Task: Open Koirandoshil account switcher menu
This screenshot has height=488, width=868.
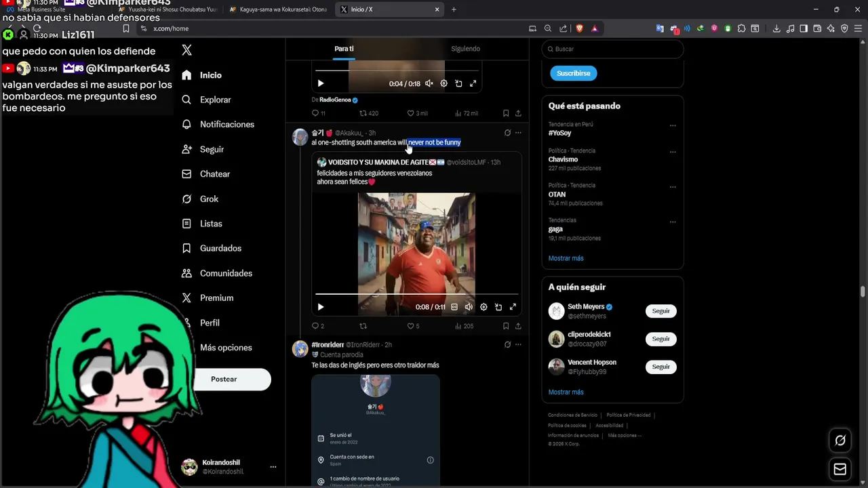Action: tap(273, 467)
